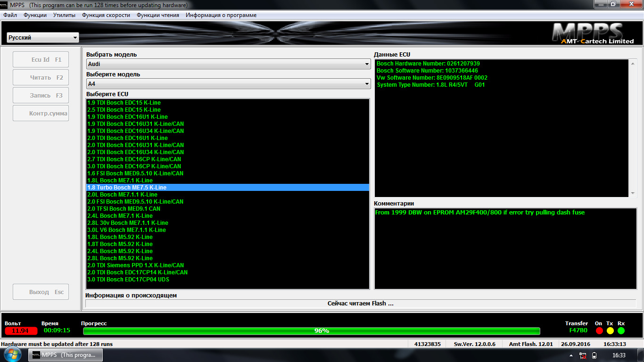
Task: Select 1.6 FSI Bosch MED9.5.10 K-Line/CAN
Action: [x=228, y=173]
